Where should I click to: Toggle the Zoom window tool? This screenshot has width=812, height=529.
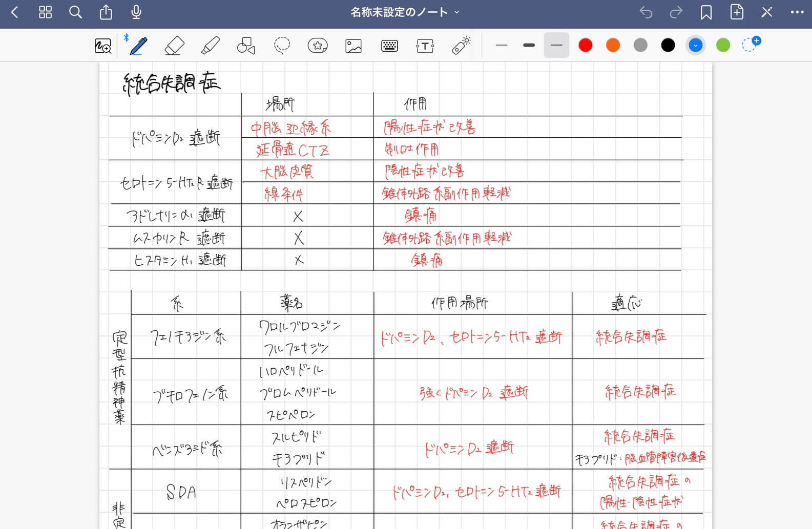pyautogui.click(x=103, y=46)
